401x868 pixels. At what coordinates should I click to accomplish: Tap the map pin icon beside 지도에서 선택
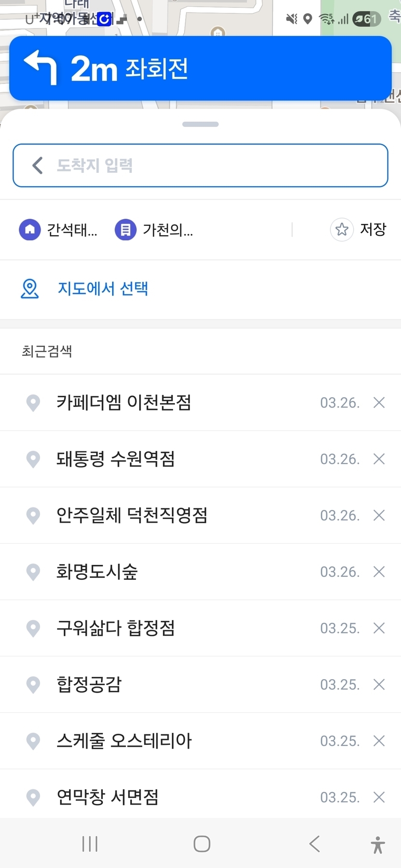(x=29, y=289)
